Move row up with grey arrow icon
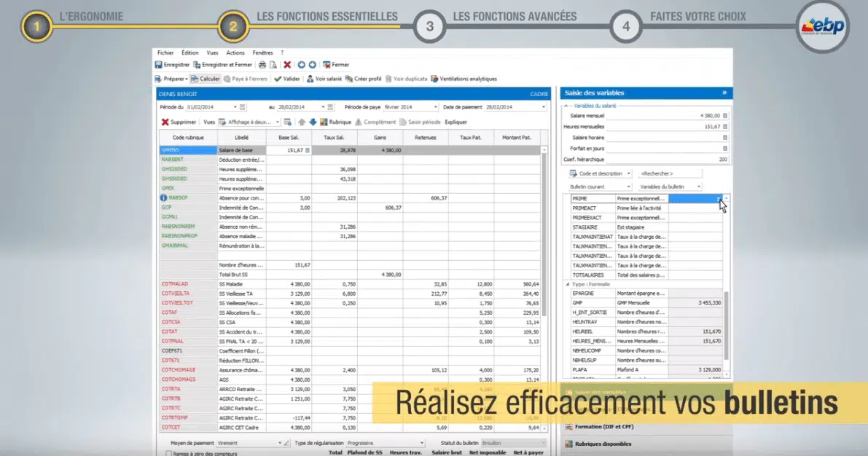The height and width of the screenshot is (456, 868). (302, 122)
